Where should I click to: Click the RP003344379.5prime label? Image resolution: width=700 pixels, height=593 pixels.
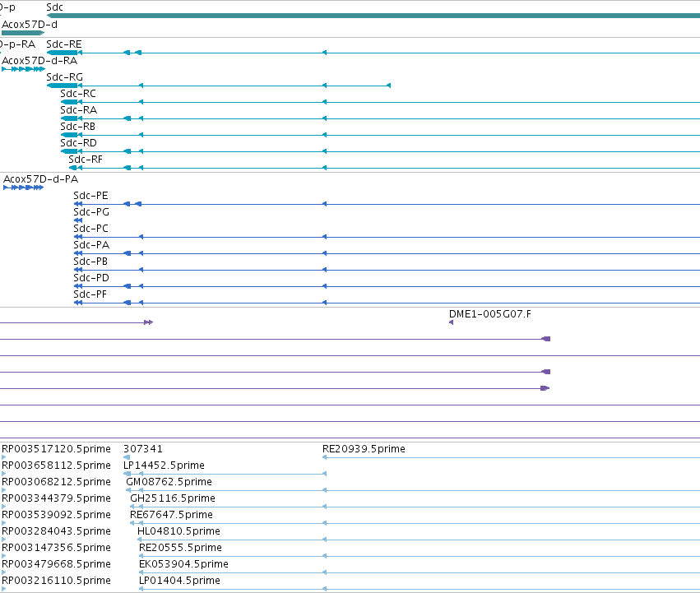point(56,498)
